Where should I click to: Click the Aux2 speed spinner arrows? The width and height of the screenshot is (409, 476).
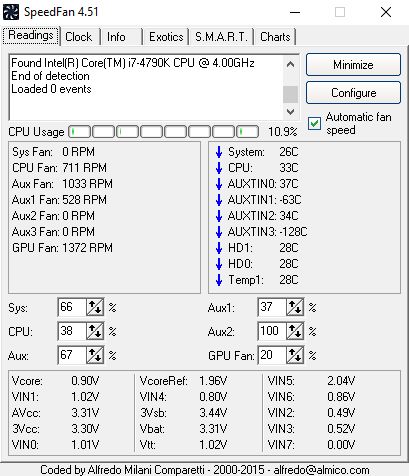pos(295,331)
